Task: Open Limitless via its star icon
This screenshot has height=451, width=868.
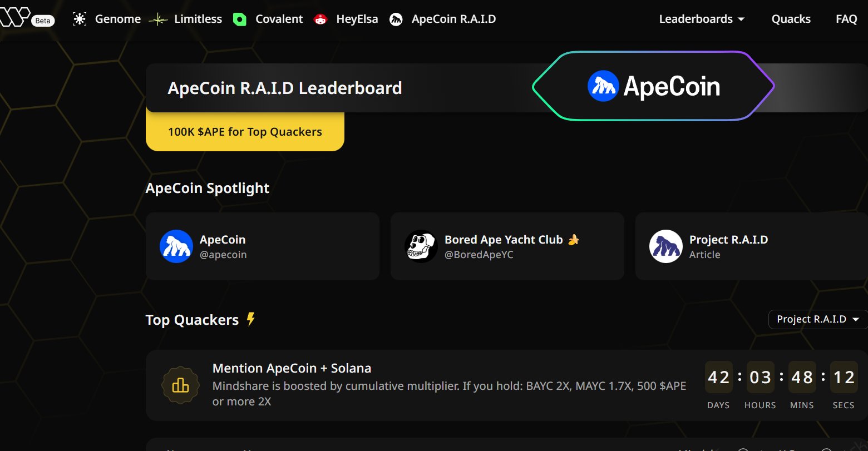Action: pos(159,19)
